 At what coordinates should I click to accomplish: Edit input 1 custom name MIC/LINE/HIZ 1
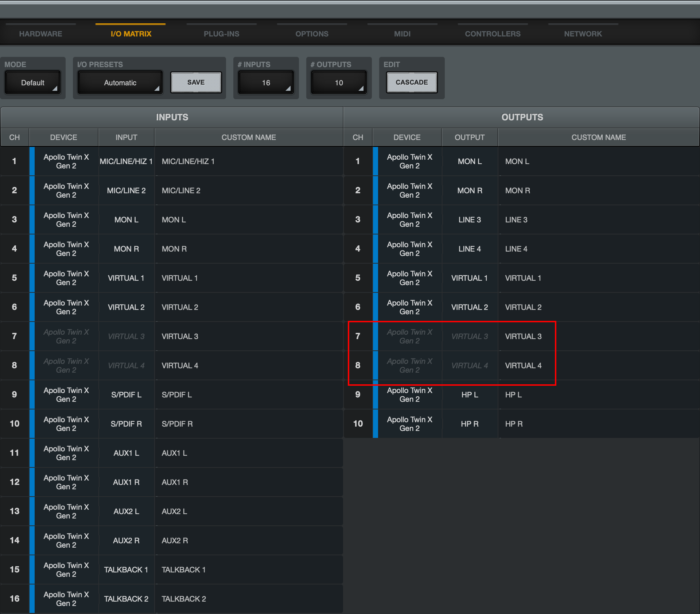click(248, 161)
